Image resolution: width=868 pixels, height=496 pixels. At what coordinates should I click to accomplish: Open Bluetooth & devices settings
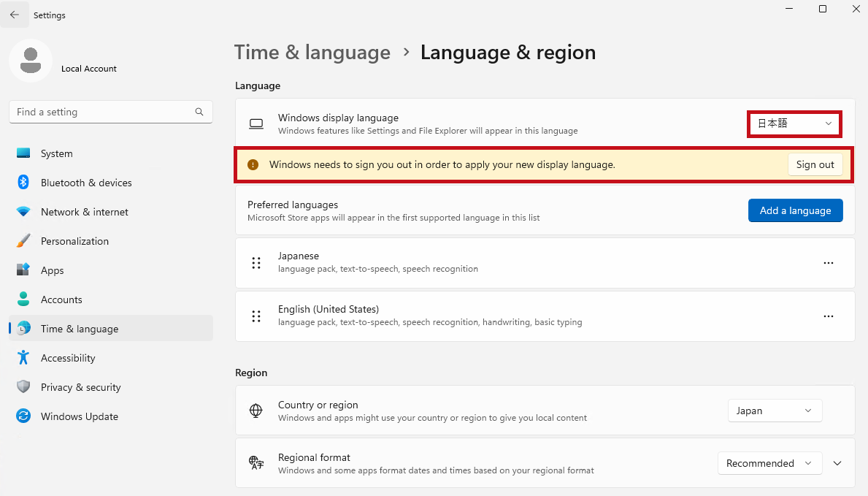coord(111,183)
